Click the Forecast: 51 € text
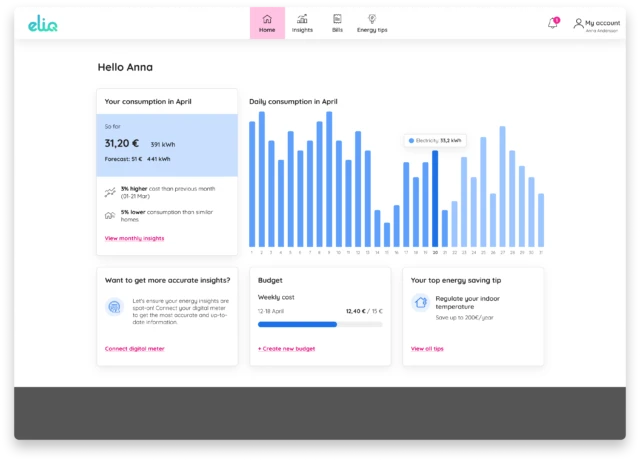The height and width of the screenshot is (461, 640). coord(123,159)
